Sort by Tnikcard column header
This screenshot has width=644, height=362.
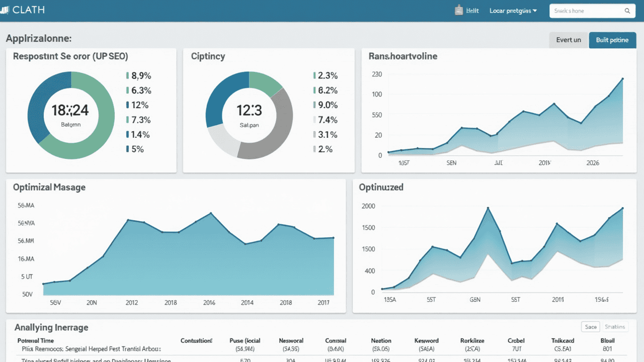click(562, 341)
